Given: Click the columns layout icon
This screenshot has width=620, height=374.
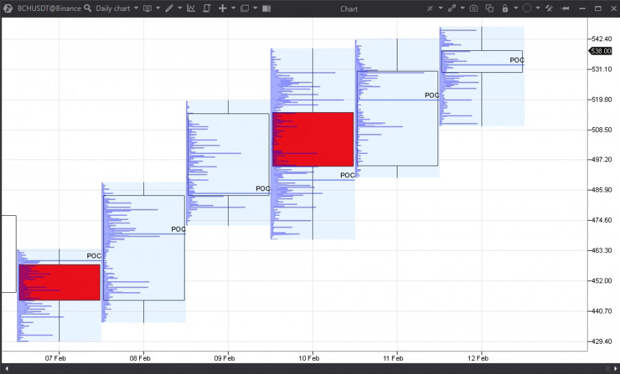Looking at the screenshot, I should (267, 8).
